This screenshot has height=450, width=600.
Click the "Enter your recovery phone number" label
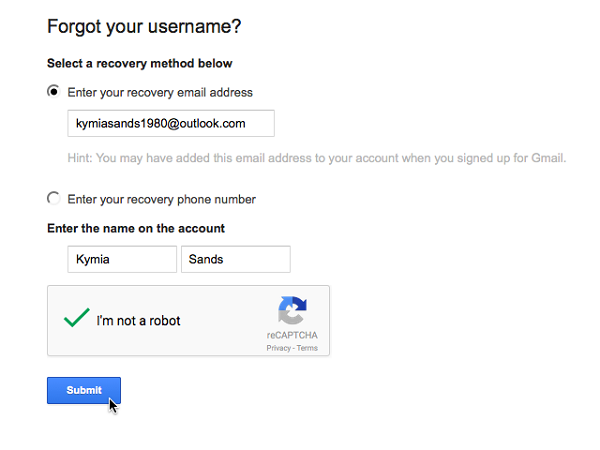[161, 198]
